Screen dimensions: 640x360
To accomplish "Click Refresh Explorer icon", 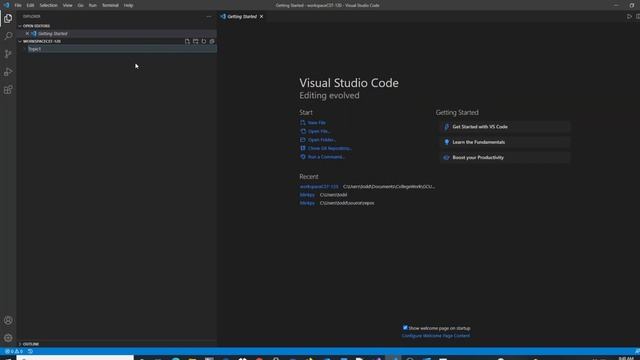I will pyautogui.click(x=204, y=41).
